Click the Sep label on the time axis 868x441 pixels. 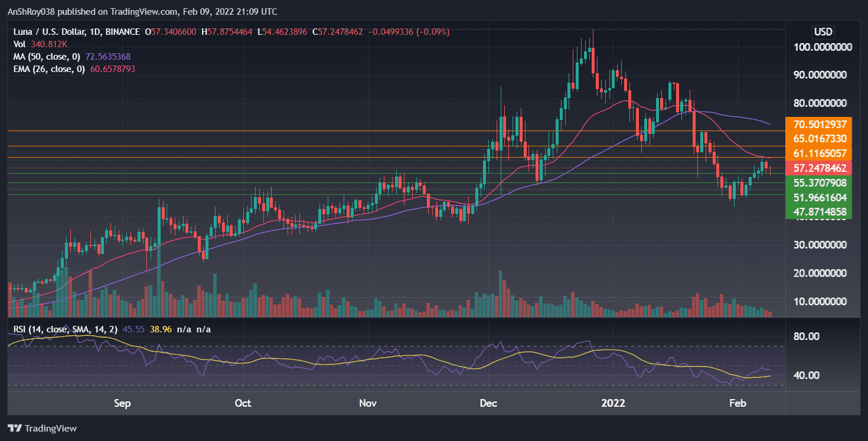tap(122, 403)
